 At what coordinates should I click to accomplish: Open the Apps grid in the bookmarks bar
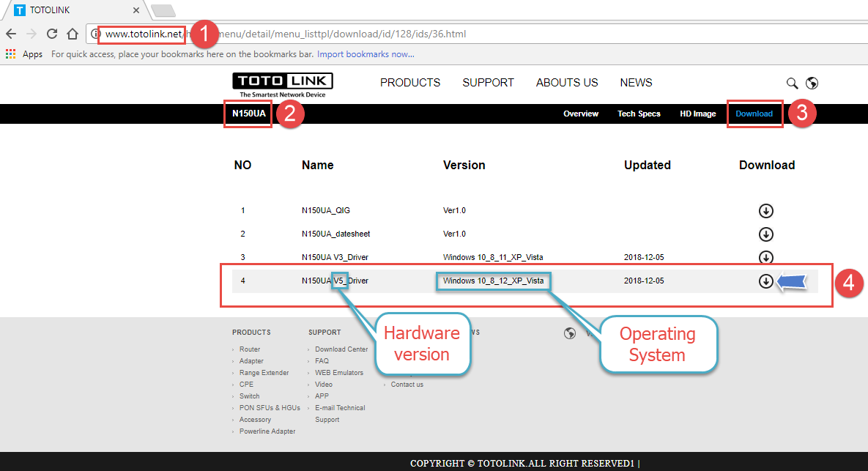pos(10,53)
